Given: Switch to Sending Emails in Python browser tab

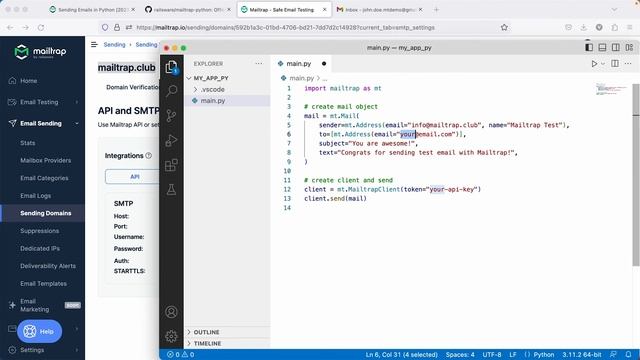Looking at the screenshot, I should (x=92, y=9).
